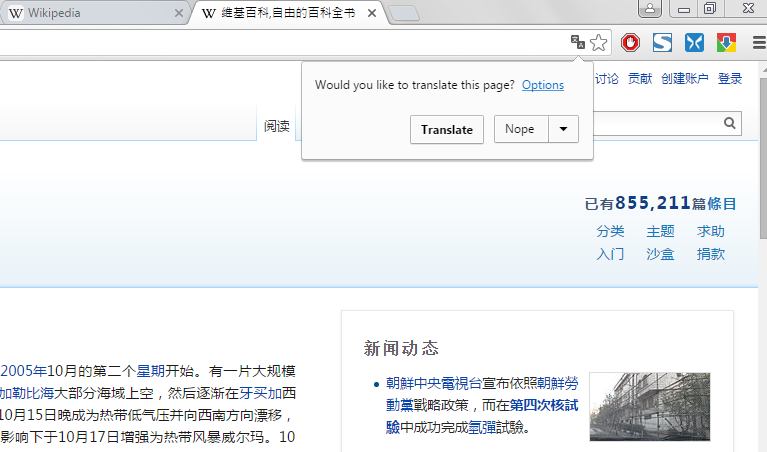Click the 登录 link
Image resolution: width=767 pixels, height=452 pixels.
[729, 78]
